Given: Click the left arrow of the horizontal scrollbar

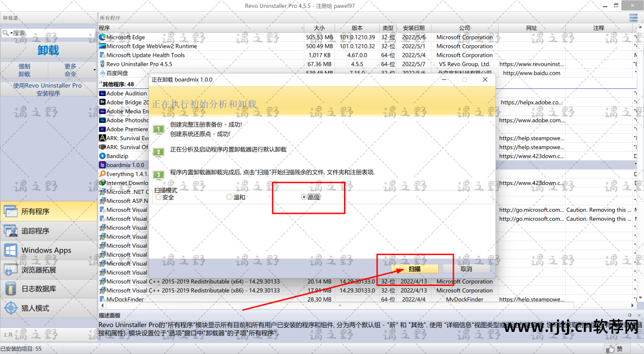Looking at the screenshot, I should tap(102, 306).
